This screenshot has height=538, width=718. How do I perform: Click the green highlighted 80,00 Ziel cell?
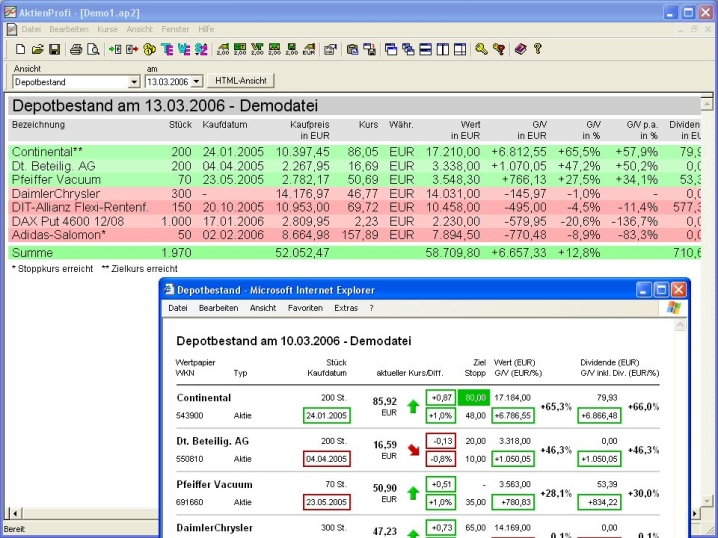coord(474,396)
